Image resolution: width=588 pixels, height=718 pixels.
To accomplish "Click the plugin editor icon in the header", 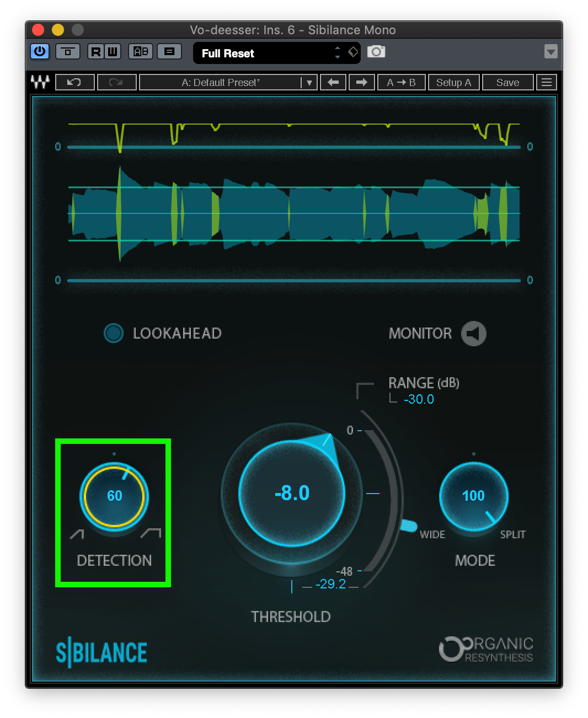I will tap(169, 51).
